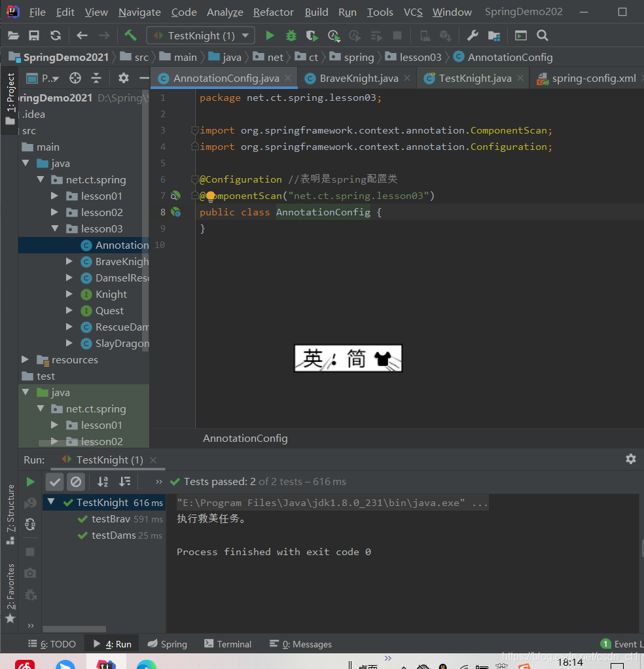Click the Run with Coverage icon

click(x=312, y=35)
